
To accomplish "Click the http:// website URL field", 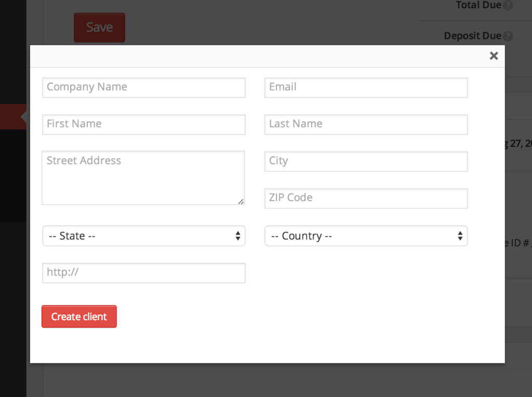I will pyautogui.click(x=143, y=273).
